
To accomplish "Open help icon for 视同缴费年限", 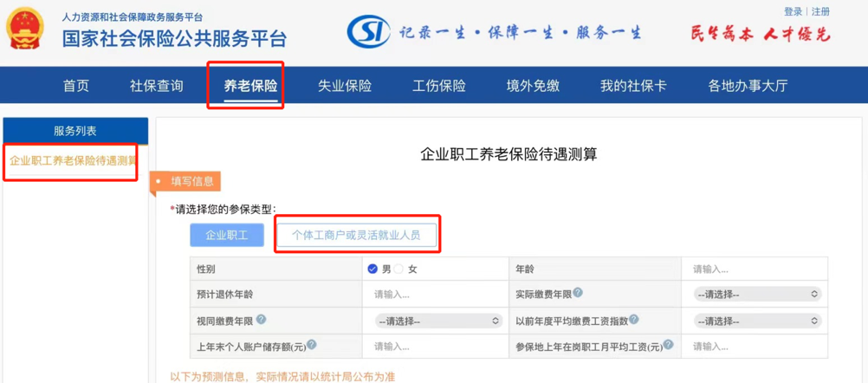I will tap(262, 320).
